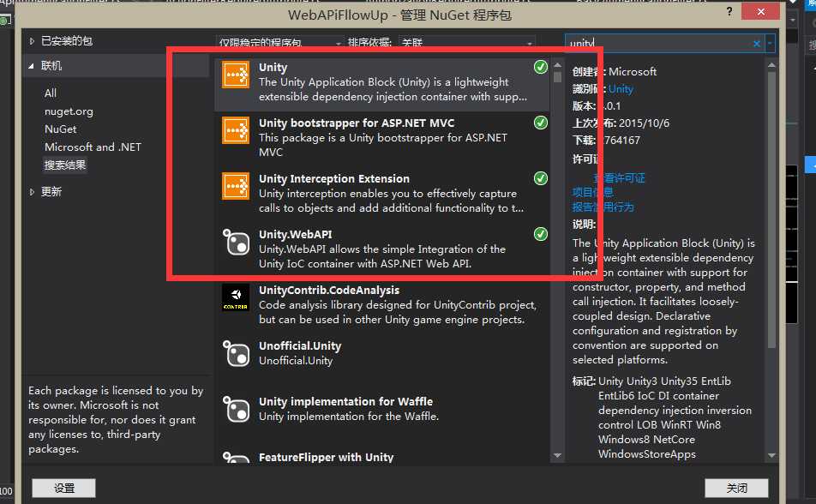Image resolution: width=816 pixels, height=504 pixels.
Task: Select nuget.org package source
Action: (69, 111)
